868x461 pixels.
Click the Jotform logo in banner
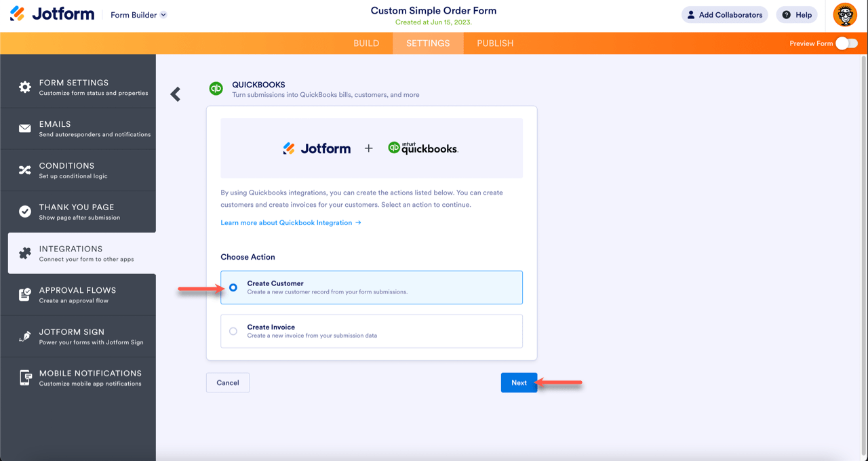(x=317, y=148)
